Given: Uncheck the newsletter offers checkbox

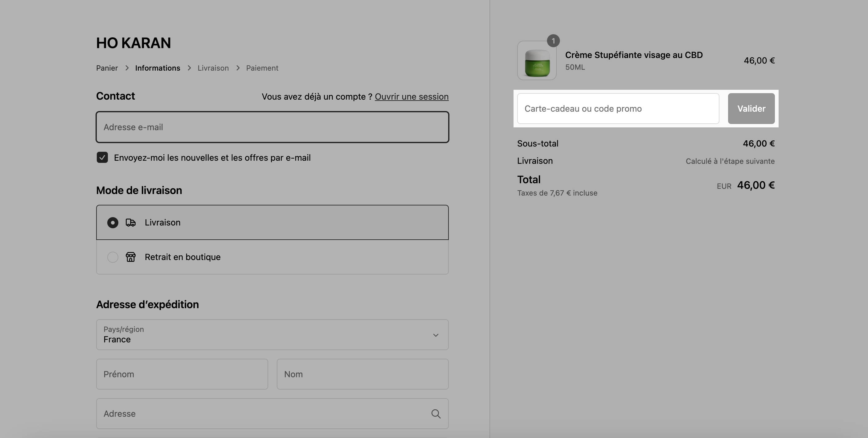Looking at the screenshot, I should coord(102,158).
